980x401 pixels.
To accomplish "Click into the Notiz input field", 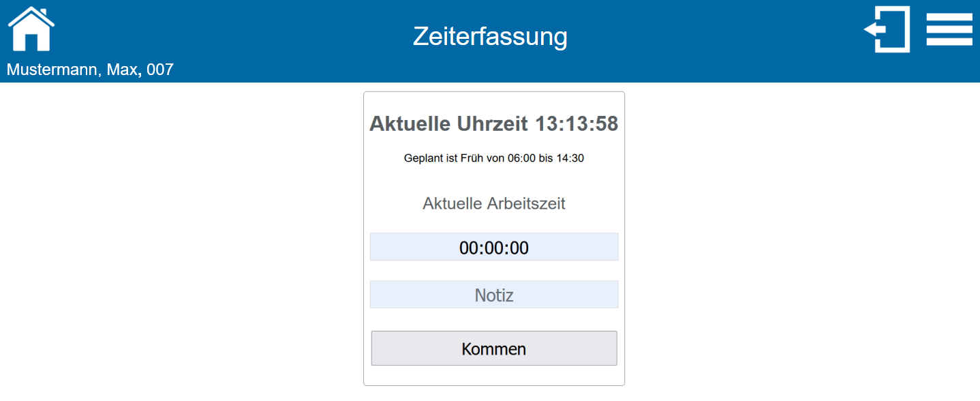I will (494, 294).
